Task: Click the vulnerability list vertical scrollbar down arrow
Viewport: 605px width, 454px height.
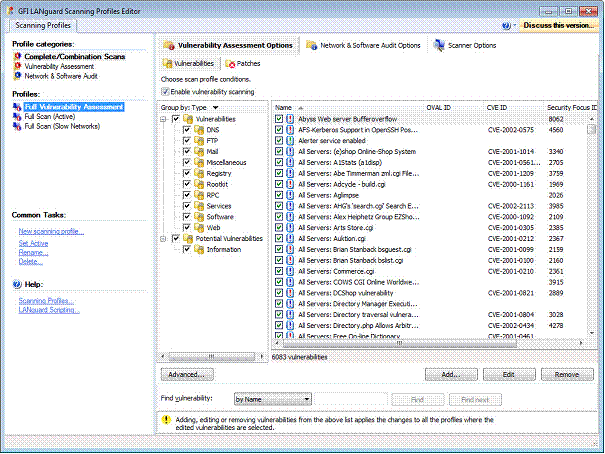Action: pos(591,332)
